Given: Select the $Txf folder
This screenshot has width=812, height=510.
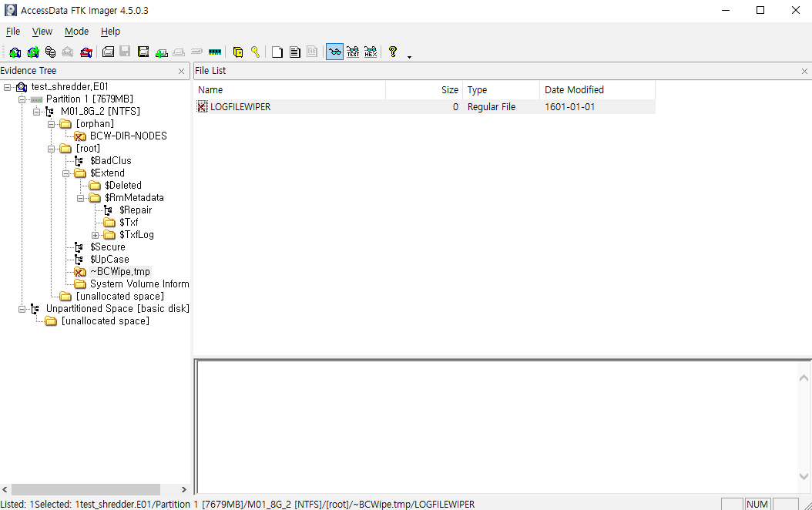Looking at the screenshot, I should (x=129, y=223).
